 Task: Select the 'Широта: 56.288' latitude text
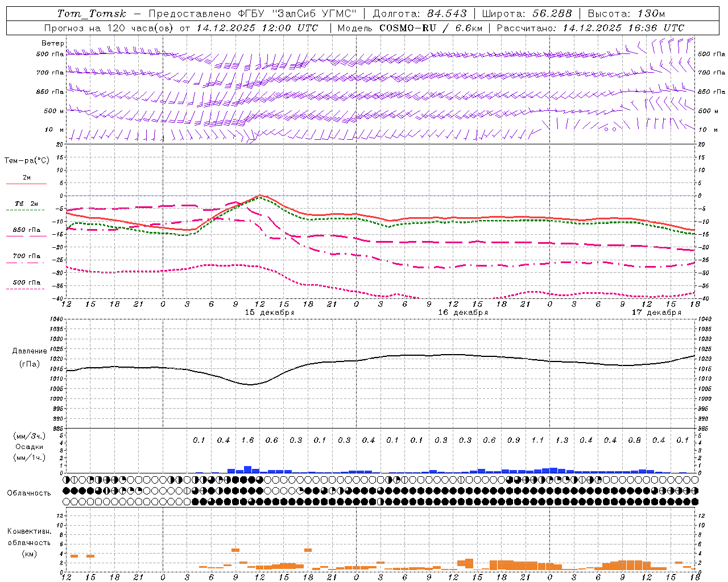tap(527, 14)
